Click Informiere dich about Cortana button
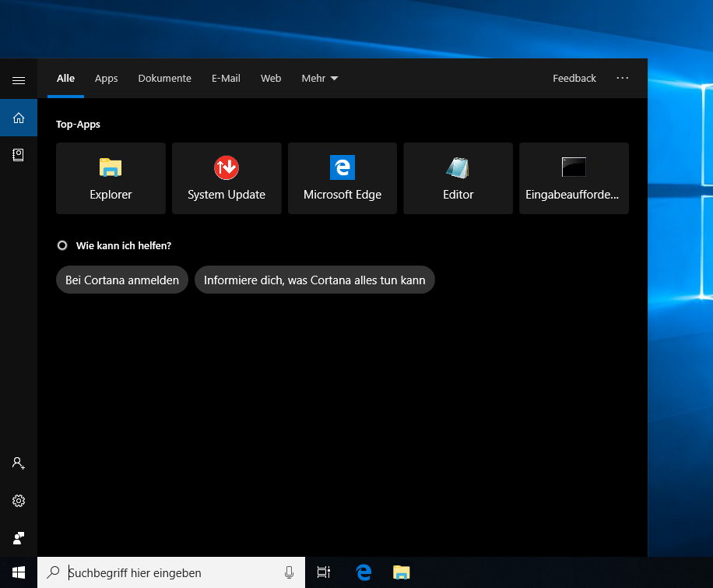 point(314,280)
